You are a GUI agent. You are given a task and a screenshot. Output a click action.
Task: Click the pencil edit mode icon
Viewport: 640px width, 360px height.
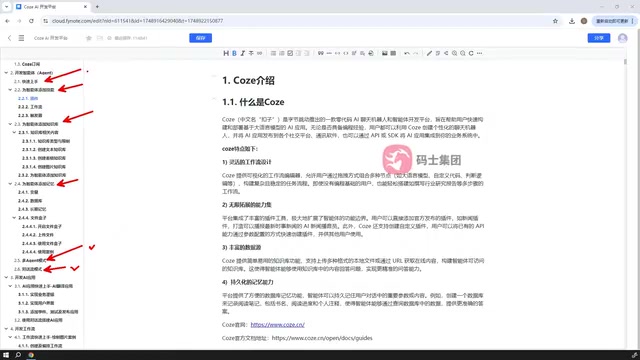tap(429, 53)
